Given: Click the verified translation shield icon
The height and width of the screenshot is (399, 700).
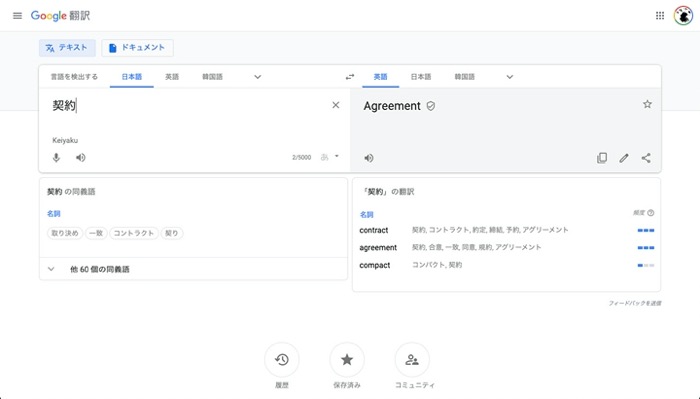Looking at the screenshot, I should [x=430, y=106].
